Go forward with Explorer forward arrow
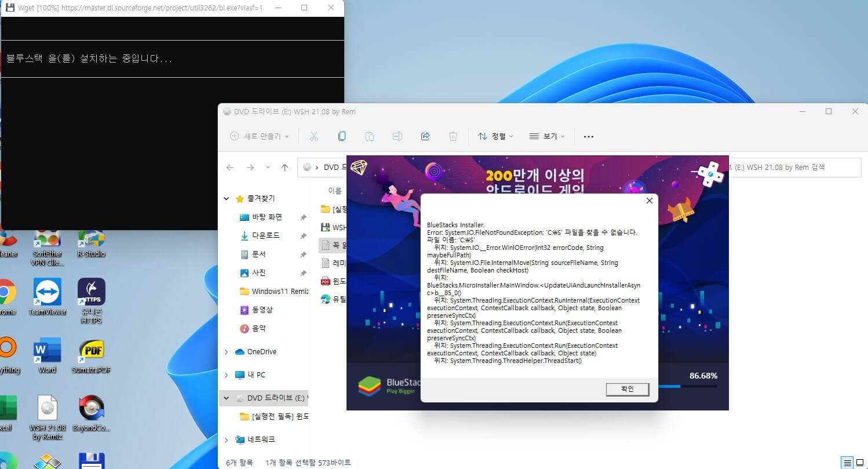The image size is (868, 469). 250,168
